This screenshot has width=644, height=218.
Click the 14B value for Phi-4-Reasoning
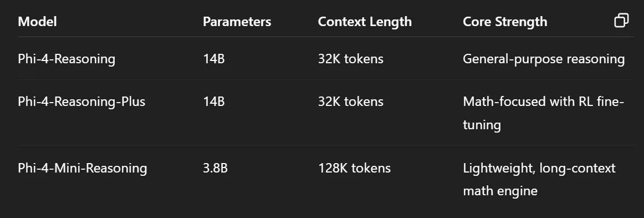click(x=213, y=59)
